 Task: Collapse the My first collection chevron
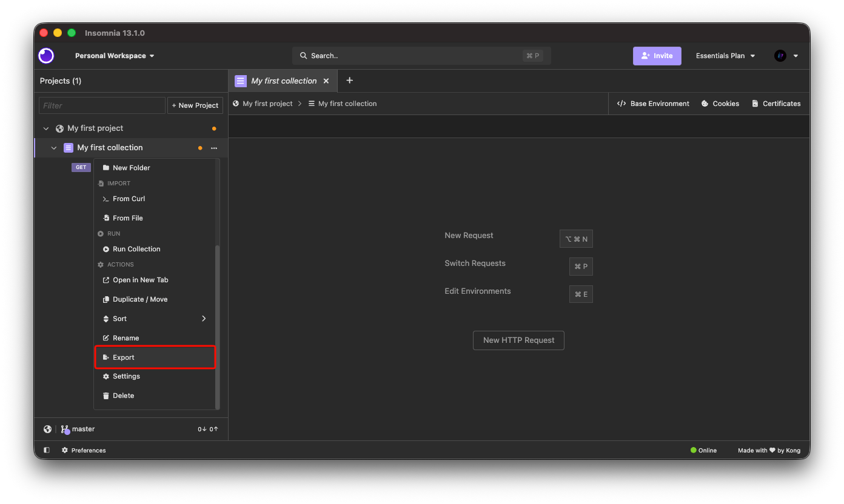[54, 148]
